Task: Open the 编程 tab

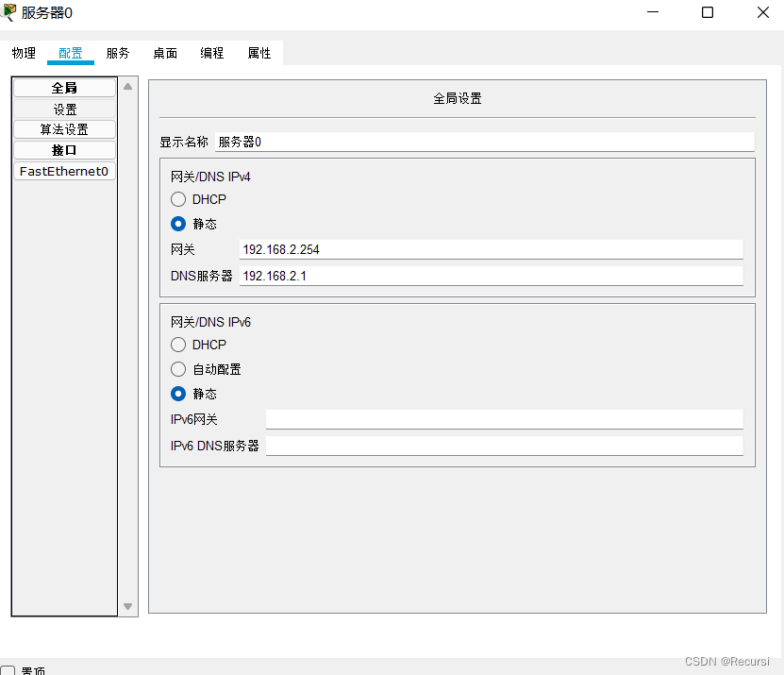Action: point(212,53)
